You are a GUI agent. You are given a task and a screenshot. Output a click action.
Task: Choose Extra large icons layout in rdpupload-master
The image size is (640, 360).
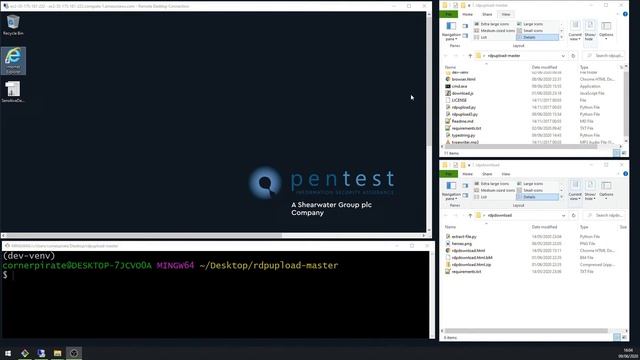(493, 24)
